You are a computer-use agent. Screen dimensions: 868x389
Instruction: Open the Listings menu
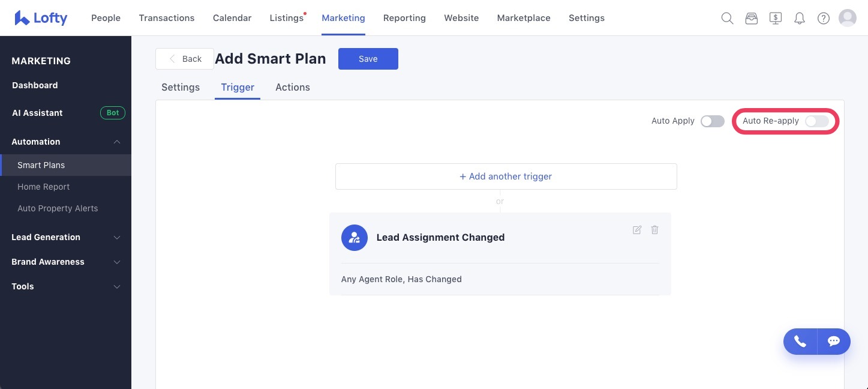point(287,18)
